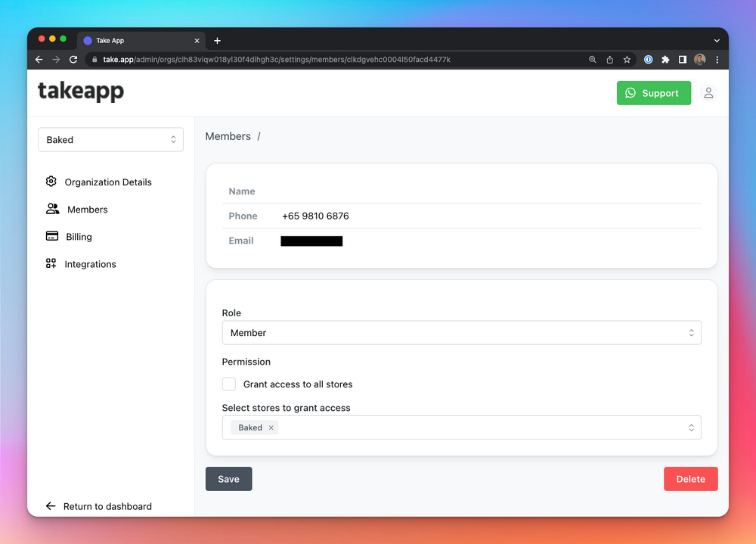Click the Permission heading
Screen dimensions: 756x544
[x=246, y=362]
